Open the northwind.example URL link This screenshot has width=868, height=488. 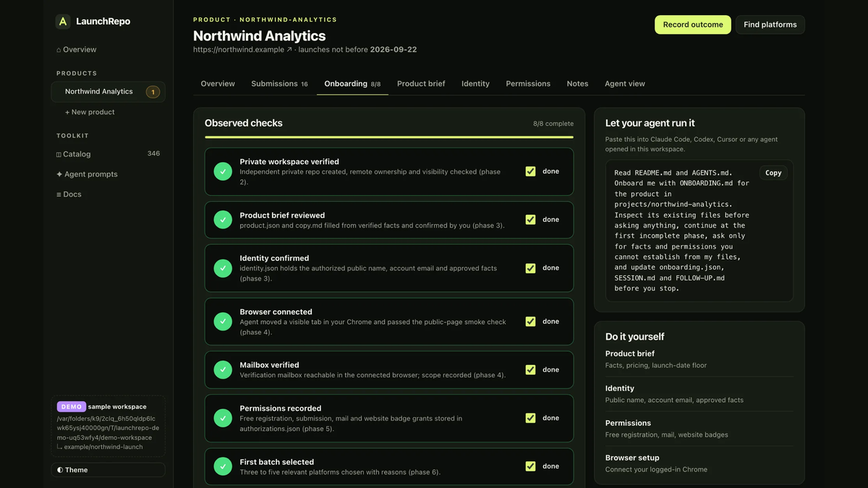pos(243,50)
